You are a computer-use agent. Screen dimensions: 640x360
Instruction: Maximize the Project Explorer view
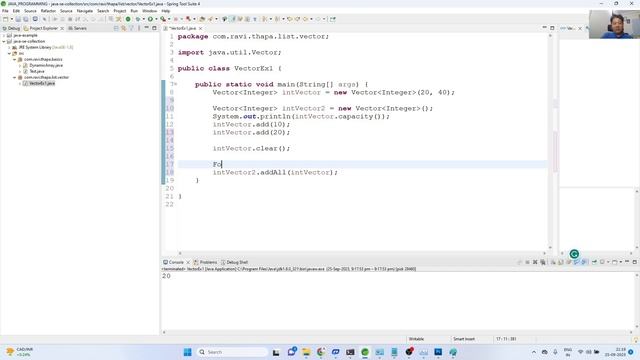pos(154,28)
